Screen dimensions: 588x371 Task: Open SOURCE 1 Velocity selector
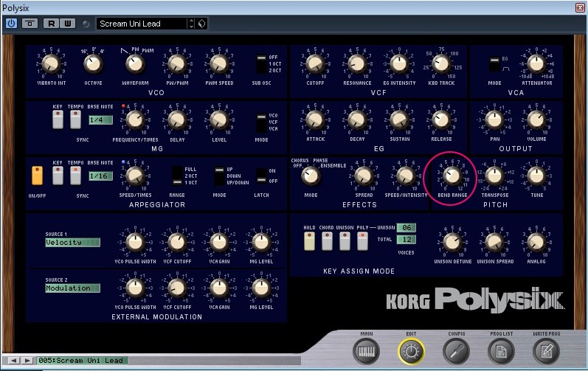[73, 243]
